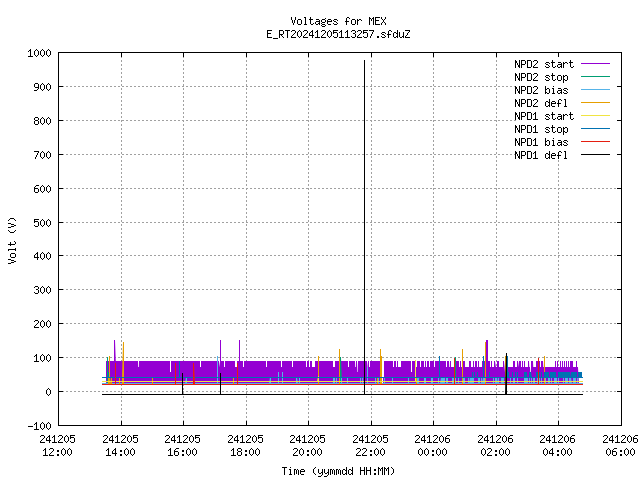Click the black NPD1 defl legend line

[x=595, y=155]
